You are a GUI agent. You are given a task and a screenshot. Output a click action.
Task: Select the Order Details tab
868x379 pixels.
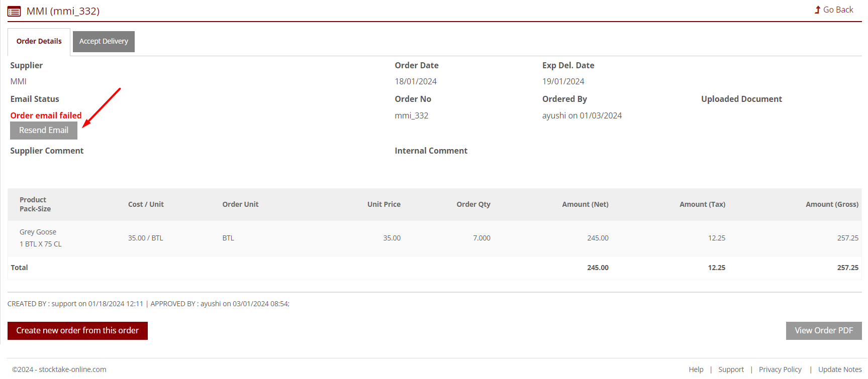pos(39,41)
